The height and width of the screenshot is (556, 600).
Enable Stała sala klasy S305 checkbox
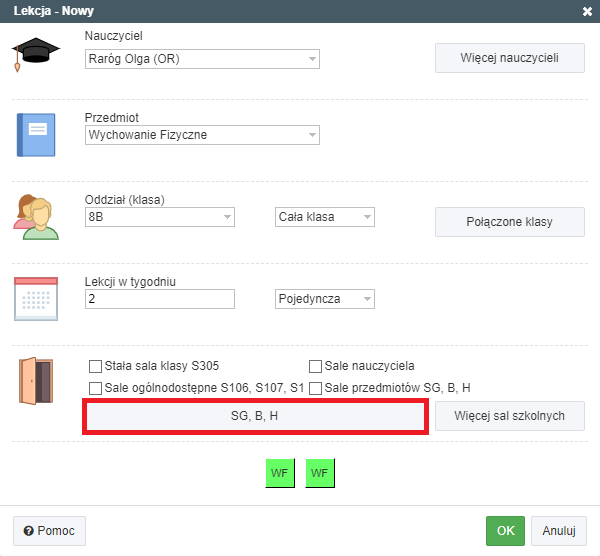[96, 366]
